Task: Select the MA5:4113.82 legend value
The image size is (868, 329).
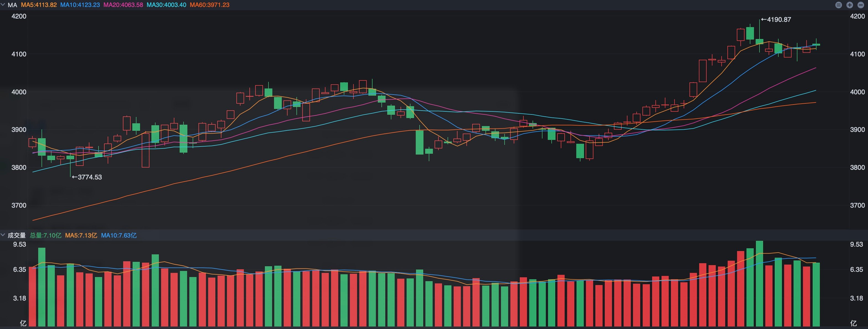Action: tap(39, 5)
